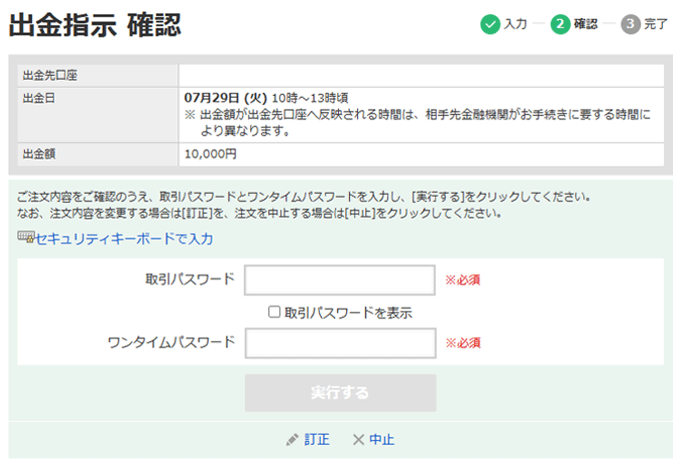Click the X icon beside 中止
Screen dimensions: 680x464
click(357, 439)
